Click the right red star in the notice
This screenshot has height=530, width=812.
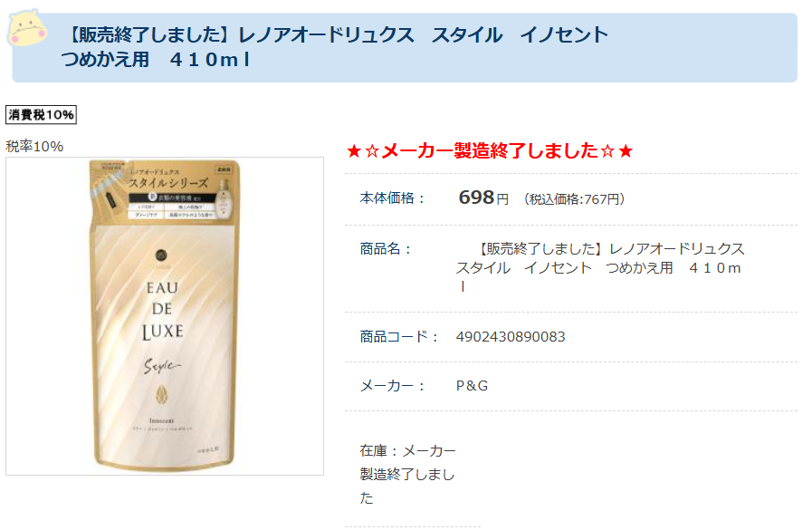pyautogui.click(x=626, y=151)
